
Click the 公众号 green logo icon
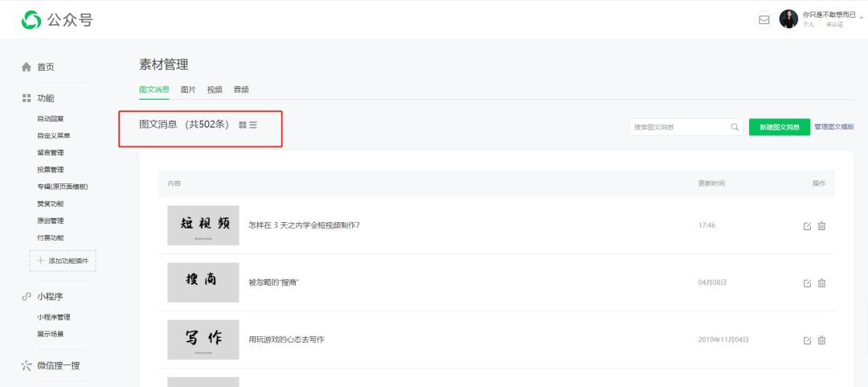pyautogui.click(x=31, y=20)
